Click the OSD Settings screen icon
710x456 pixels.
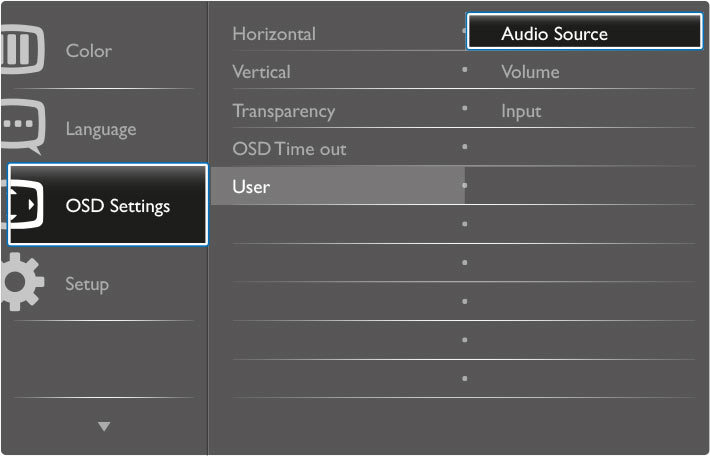tap(25, 204)
